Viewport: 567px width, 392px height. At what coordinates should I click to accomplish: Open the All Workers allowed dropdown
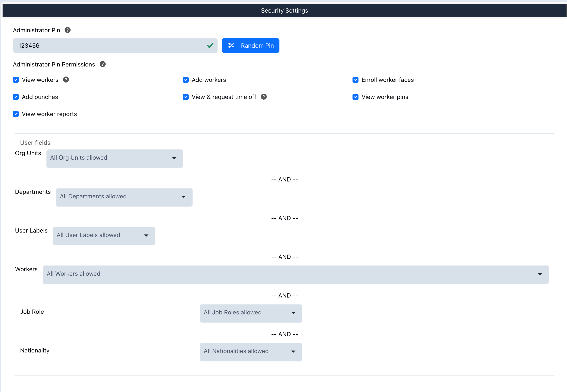tap(296, 275)
